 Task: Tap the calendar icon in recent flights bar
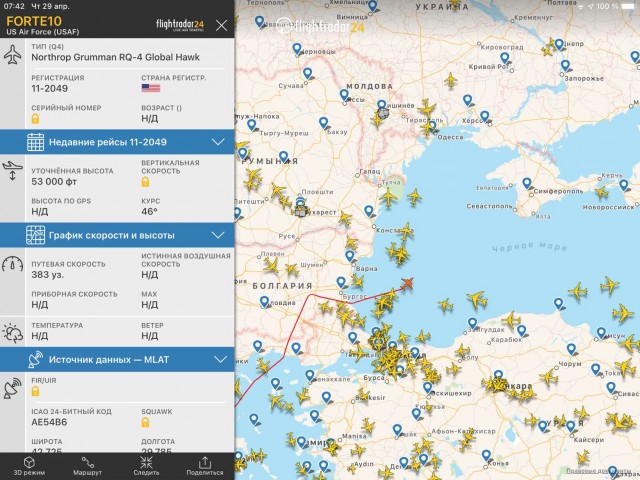[36, 142]
